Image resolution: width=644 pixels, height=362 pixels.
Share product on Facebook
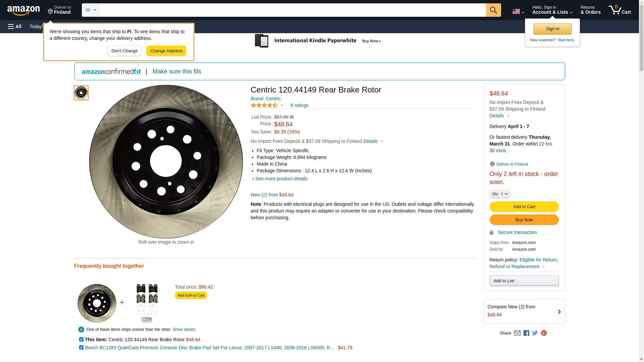(526, 333)
